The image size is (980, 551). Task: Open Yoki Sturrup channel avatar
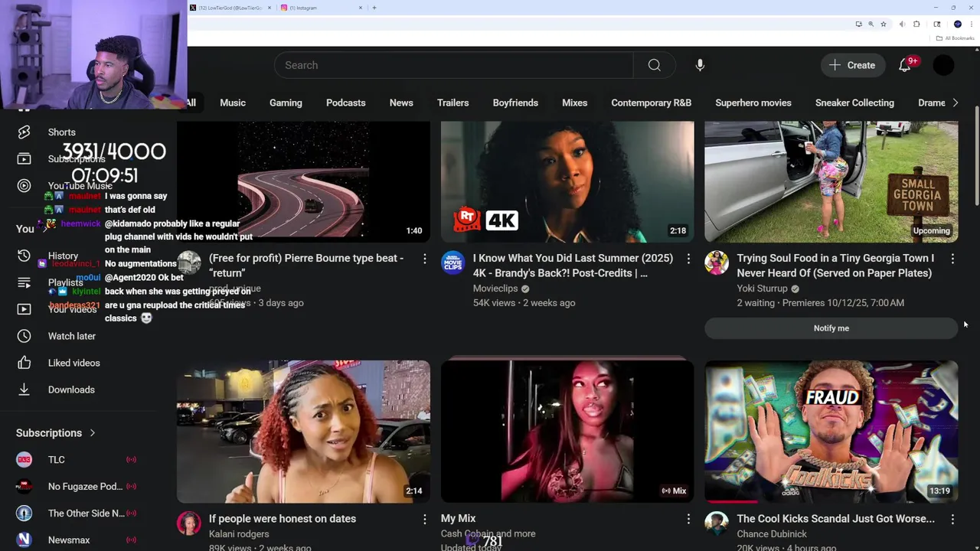[717, 262]
